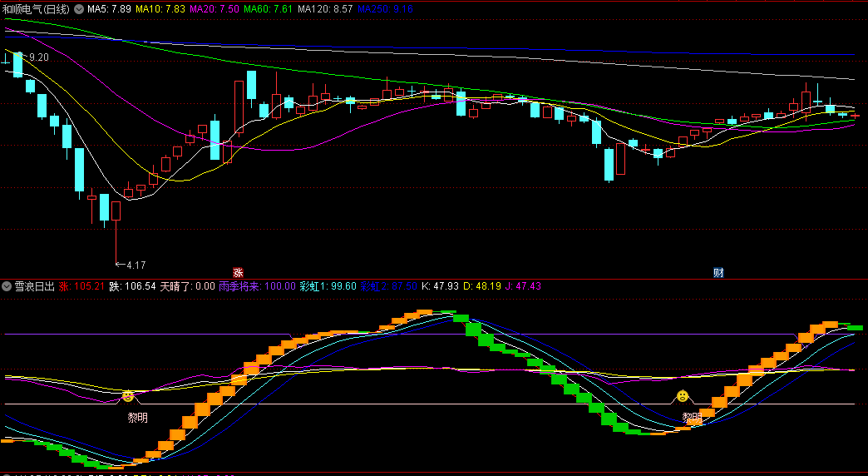Click the first 黎明 text label
The image size is (868, 476).
point(137,418)
